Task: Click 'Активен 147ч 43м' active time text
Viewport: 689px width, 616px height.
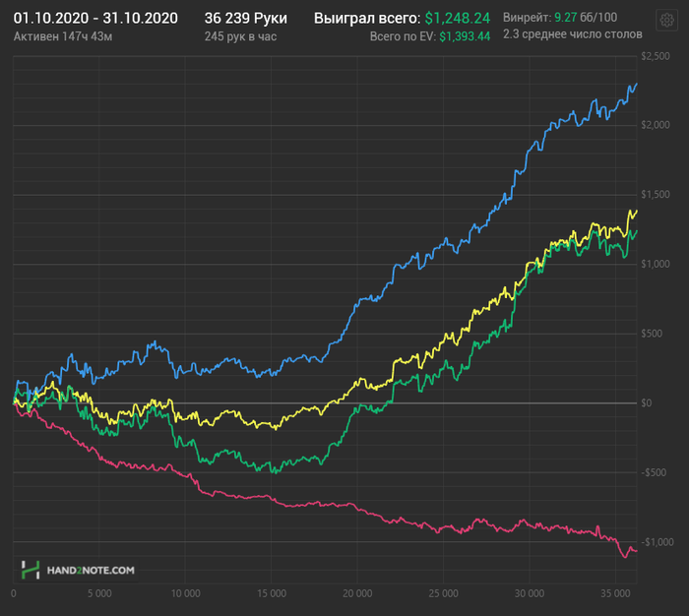Action: (63, 36)
